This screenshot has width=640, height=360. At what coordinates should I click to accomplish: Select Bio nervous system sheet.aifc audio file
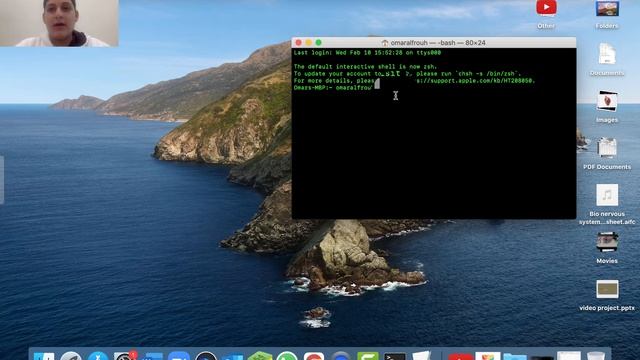tap(607, 195)
